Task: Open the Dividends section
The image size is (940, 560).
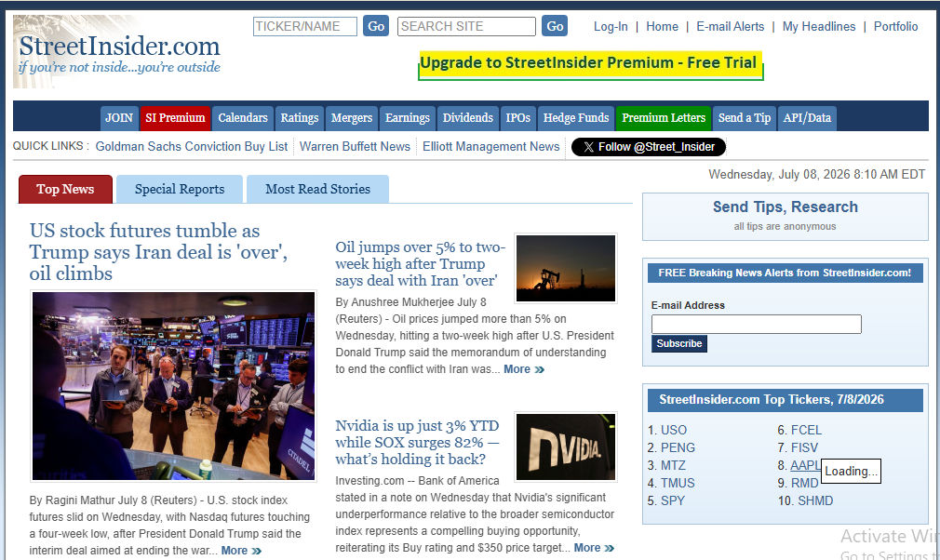Action: click(468, 118)
